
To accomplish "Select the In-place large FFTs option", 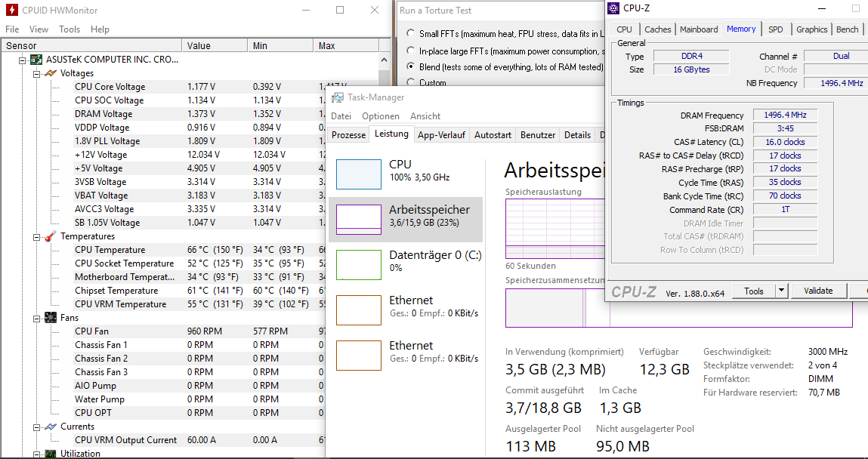I will coord(410,51).
